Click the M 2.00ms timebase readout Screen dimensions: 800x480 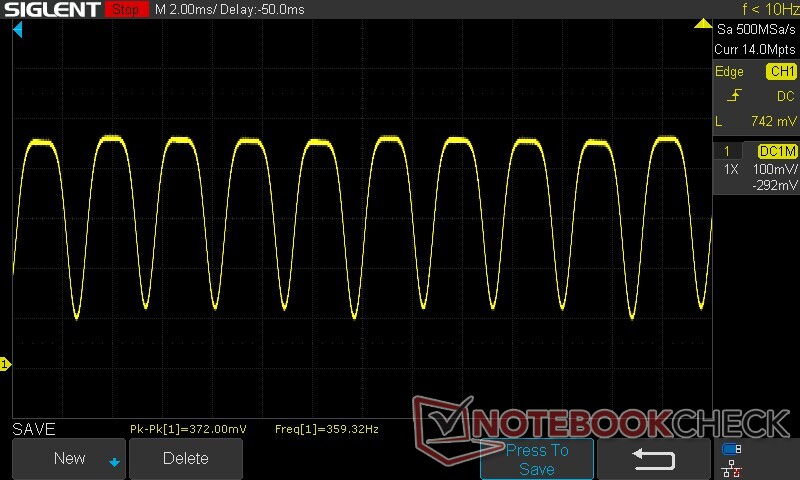coord(184,10)
